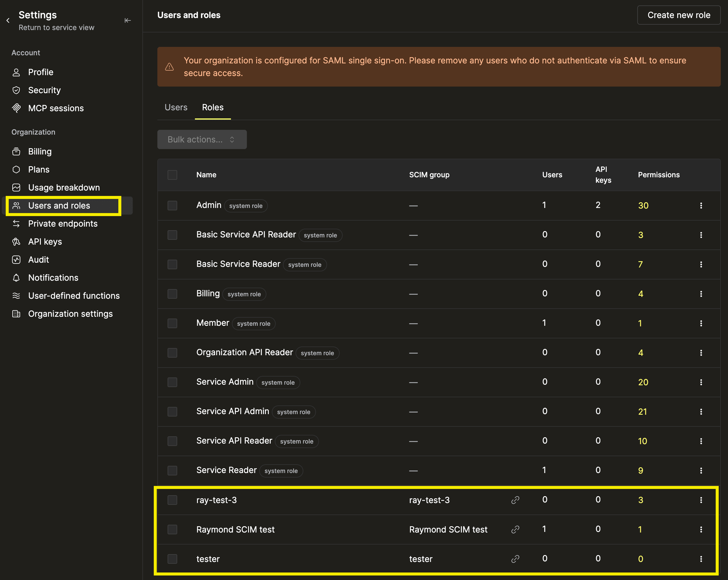728x580 pixels.
Task: Open the three-dot menu for Service Admin
Action: click(x=701, y=382)
